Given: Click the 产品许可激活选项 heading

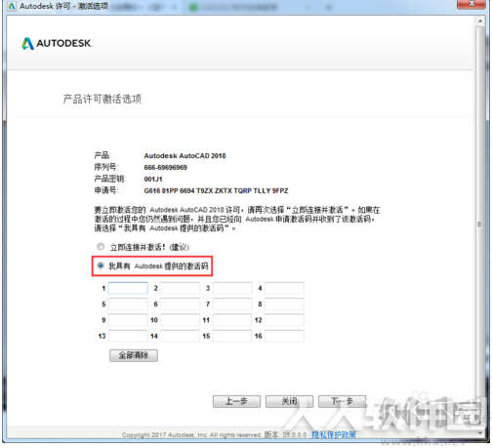Looking at the screenshot, I should tap(102, 99).
